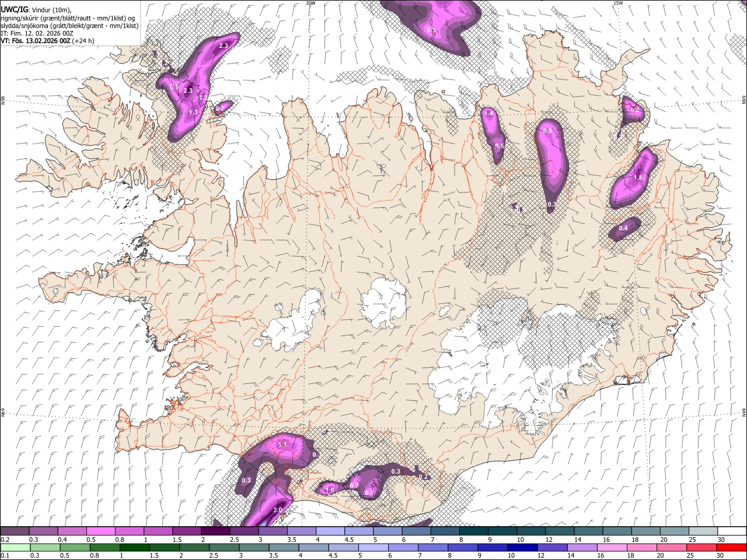747x560 pixels.
Task: Click the 'VT: Fös. 13.02.2026 00Z' valid time
Action: point(35,41)
